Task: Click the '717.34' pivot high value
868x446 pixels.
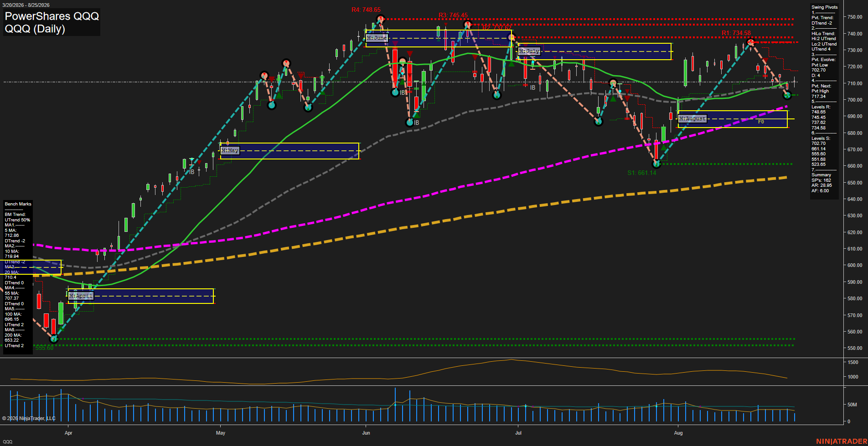Action: point(818,97)
